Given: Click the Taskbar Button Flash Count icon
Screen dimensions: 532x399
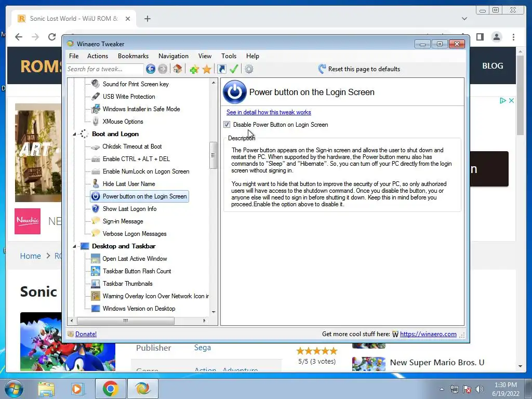Looking at the screenshot, I should (96, 271).
